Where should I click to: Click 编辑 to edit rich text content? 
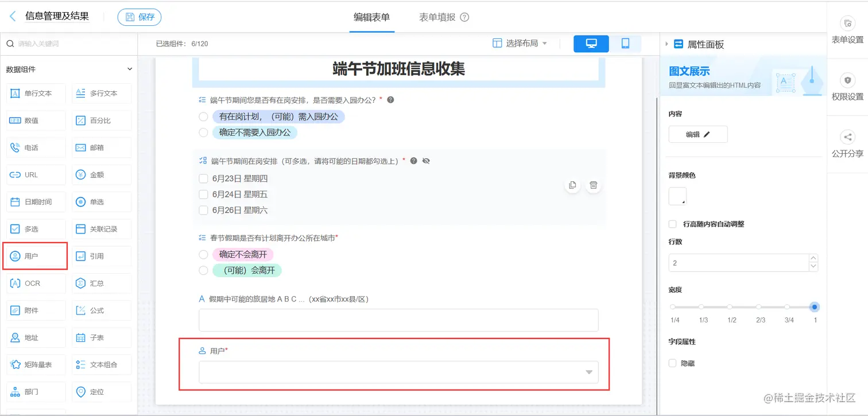point(697,134)
